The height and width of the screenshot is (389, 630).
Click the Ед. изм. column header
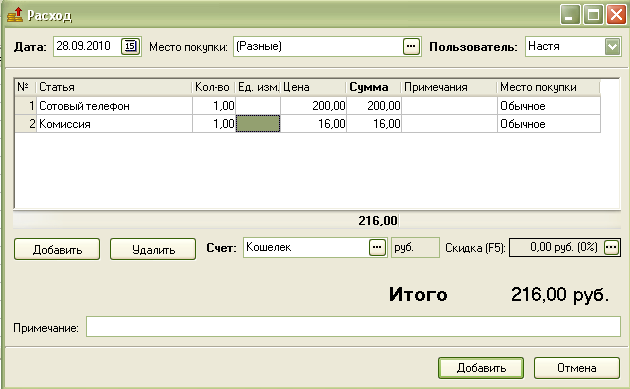[x=258, y=87]
